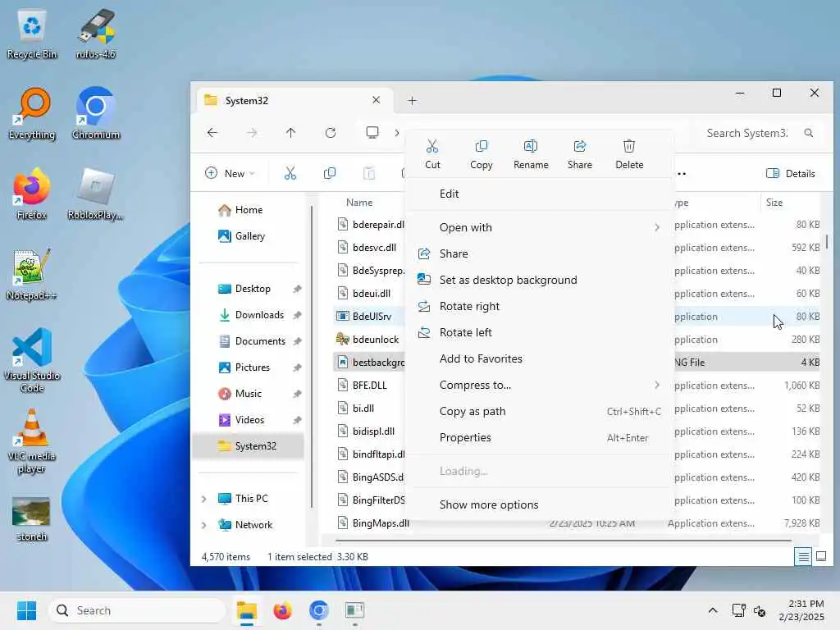
Task: Click the toolbar Paste icon
Action: click(369, 173)
